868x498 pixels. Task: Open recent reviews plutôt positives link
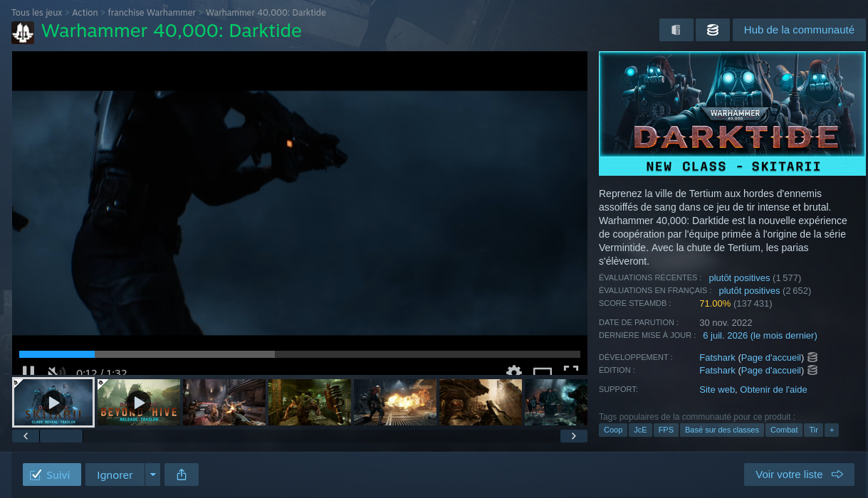[x=739, y=277]
